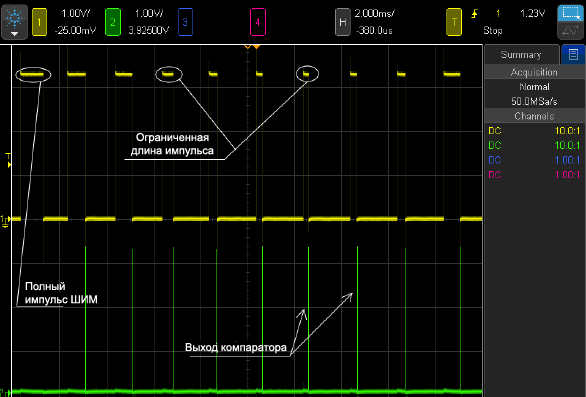Click channel 2 ground marker at bottom left
The width and height of the screenshot is (586, 397).
coord(4,392)
